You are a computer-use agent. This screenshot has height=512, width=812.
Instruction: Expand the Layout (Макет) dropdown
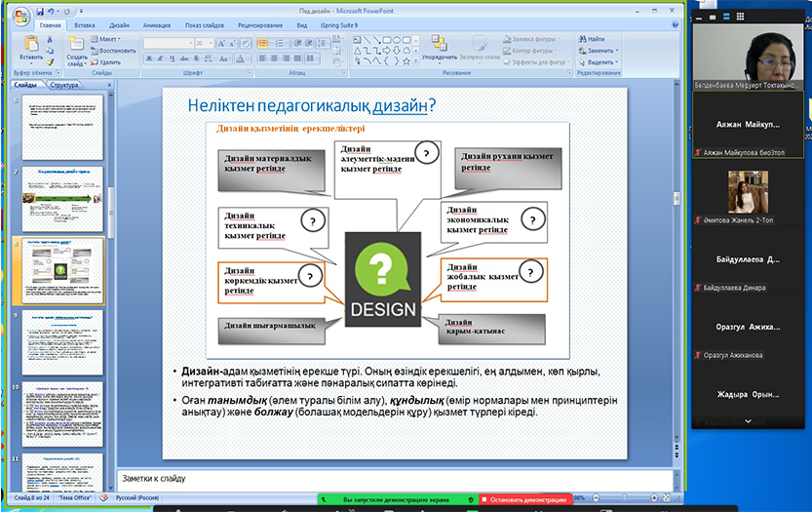(x=109, y=39)
